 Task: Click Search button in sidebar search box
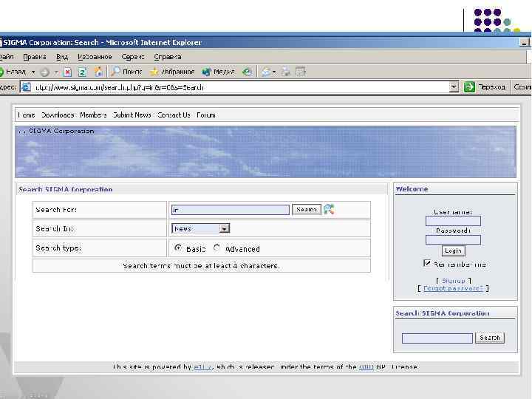coord(490,338)
